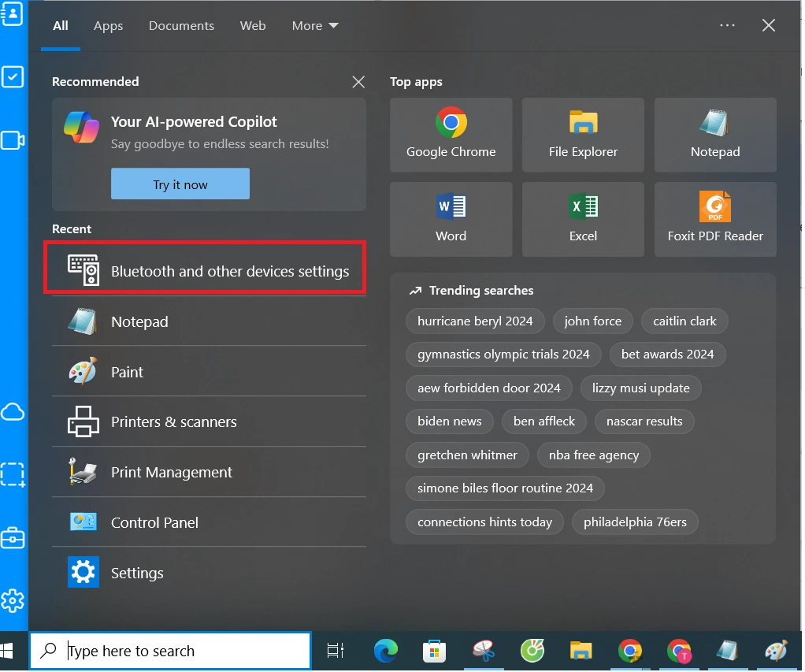Click the cloud icon in left sidebar

pyautogui.click(x=13, y=412)
